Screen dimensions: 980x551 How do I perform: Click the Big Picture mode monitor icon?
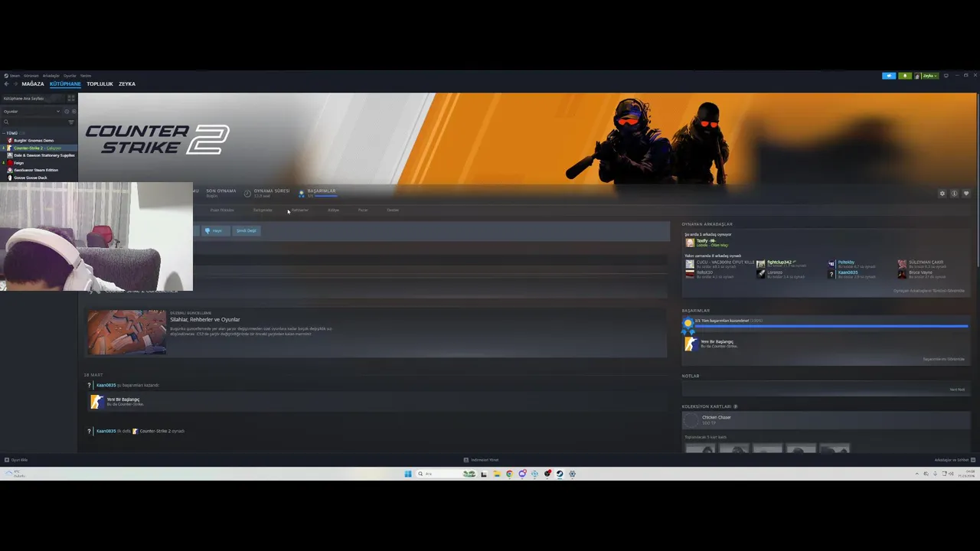pos(946,76)
